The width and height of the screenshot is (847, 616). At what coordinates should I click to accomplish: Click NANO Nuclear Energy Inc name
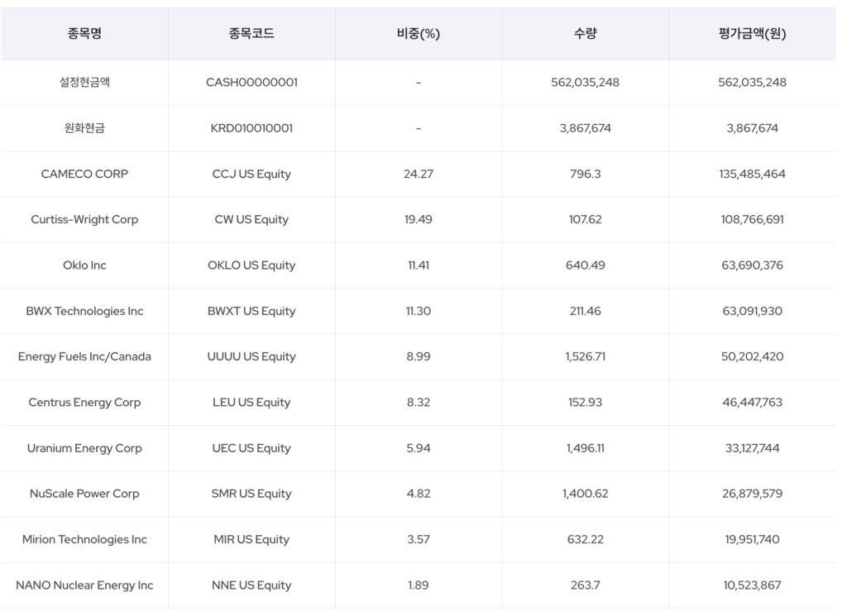tap(84, 585)
